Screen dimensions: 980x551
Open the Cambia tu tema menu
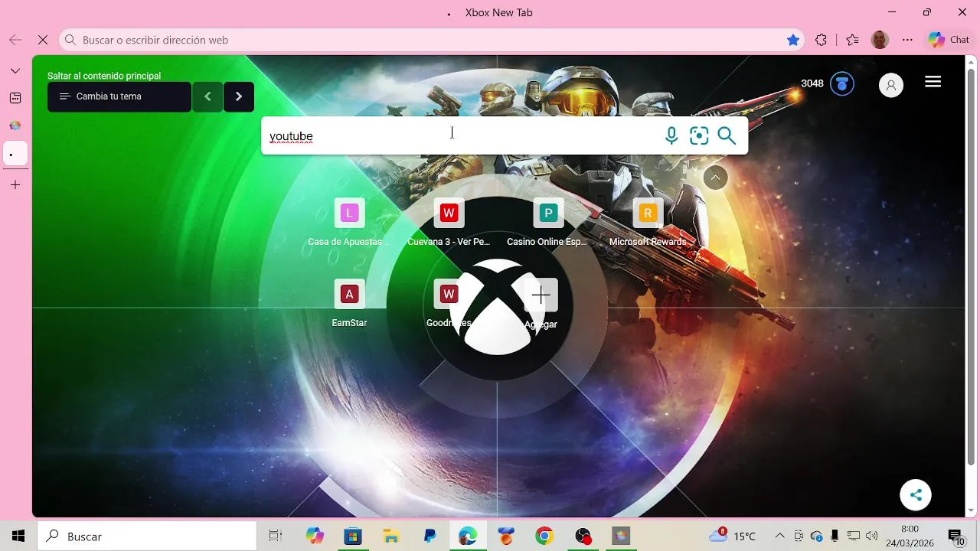pyautogui.click(x=119, y=96)
